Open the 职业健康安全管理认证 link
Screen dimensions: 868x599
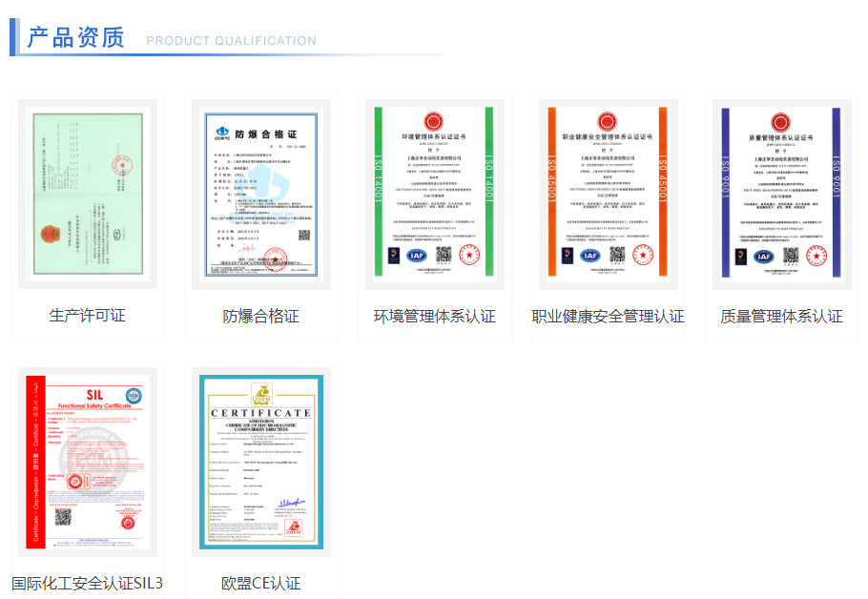[x=608, y=316]
